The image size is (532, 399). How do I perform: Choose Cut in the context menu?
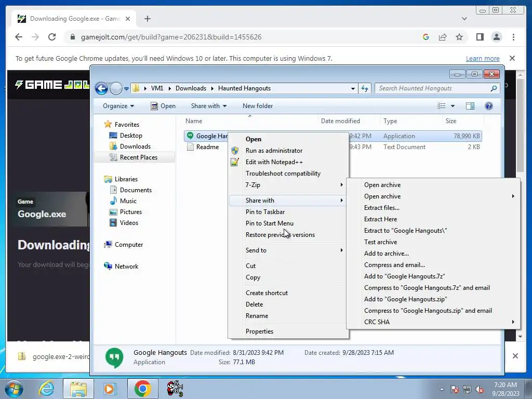[288, 266]
